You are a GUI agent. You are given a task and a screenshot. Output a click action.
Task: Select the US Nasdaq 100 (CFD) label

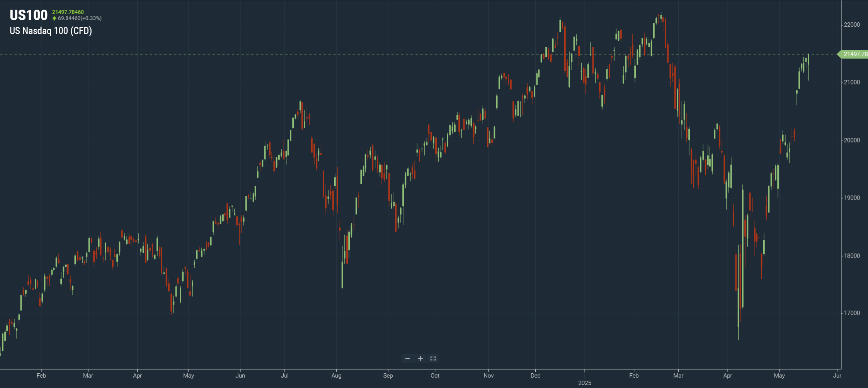[x=51, y=31]
